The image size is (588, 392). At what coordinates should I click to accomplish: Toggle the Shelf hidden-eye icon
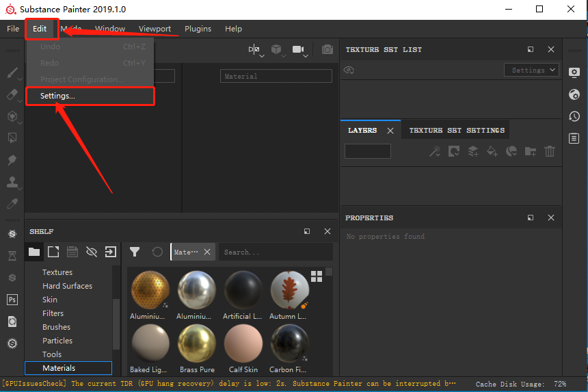click(92, 252)
